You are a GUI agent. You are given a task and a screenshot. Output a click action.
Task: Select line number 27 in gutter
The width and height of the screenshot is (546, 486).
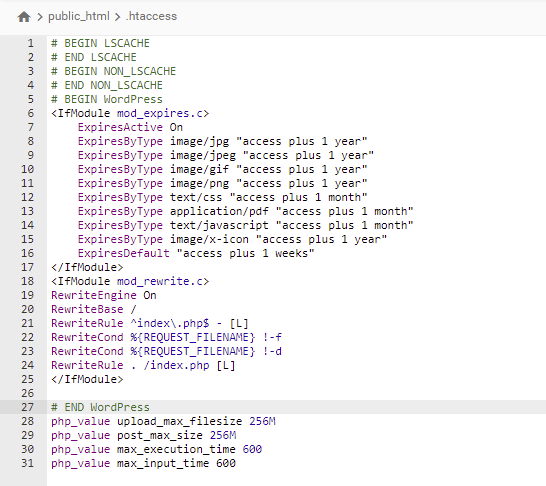(28, 407)
